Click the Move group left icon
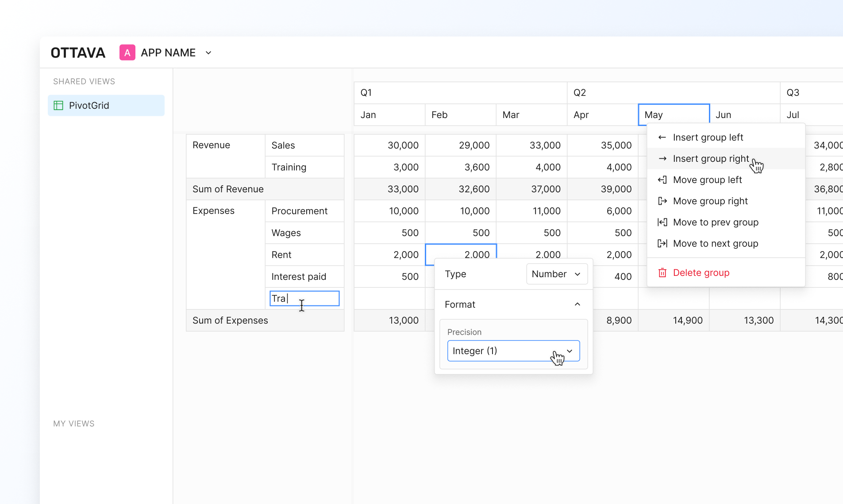843x504 pixels. 662,180
